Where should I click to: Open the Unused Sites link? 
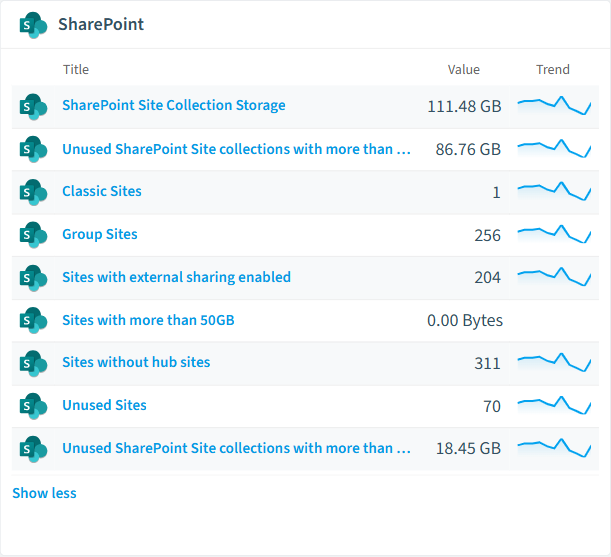coord(104,405)
